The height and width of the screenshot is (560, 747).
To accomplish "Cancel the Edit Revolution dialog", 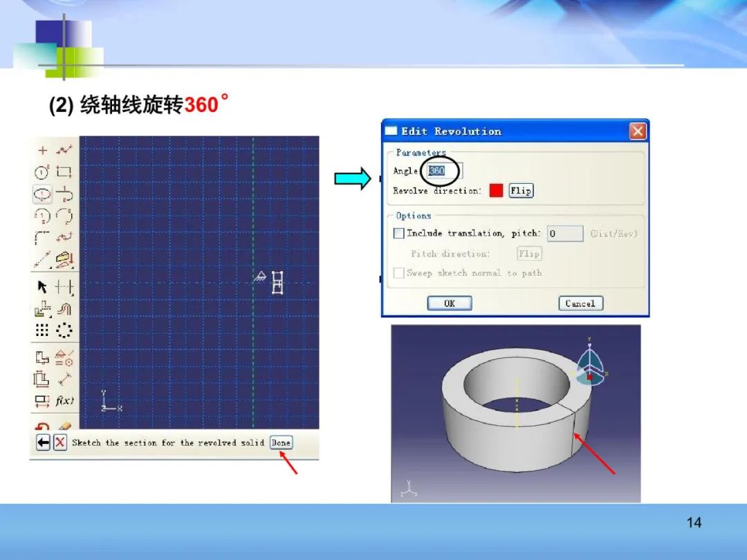I will [580, 304].
